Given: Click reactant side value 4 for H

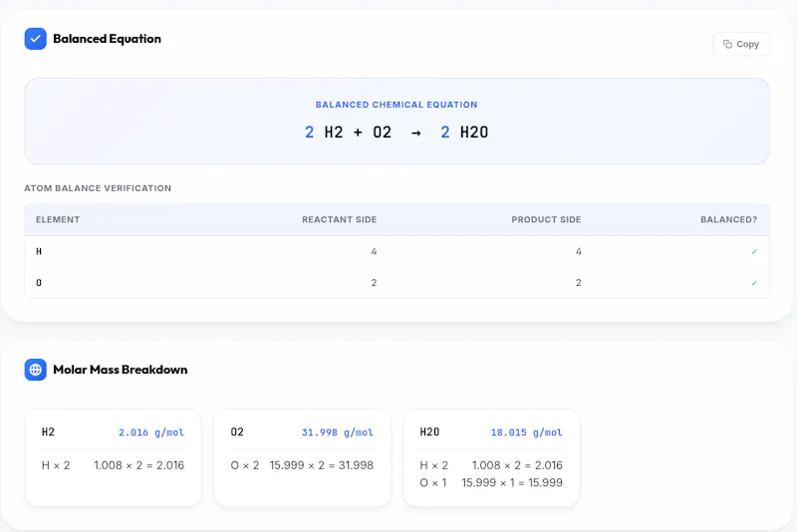Looking at the screenshot, I should (x=374, y=251).
